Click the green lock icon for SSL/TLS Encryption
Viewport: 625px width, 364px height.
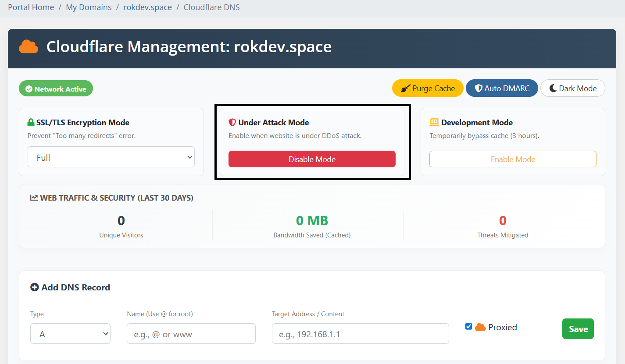(x=31, y=122)
